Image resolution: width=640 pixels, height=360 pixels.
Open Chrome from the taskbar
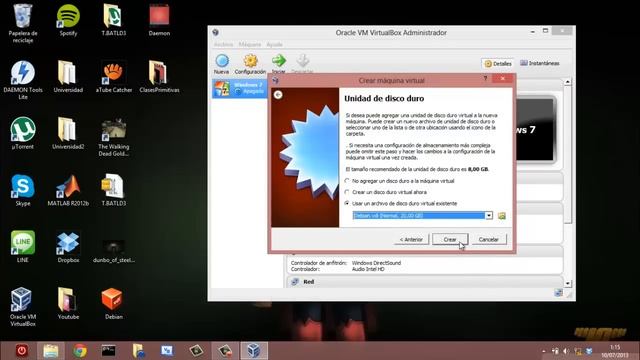pos(80,351)
